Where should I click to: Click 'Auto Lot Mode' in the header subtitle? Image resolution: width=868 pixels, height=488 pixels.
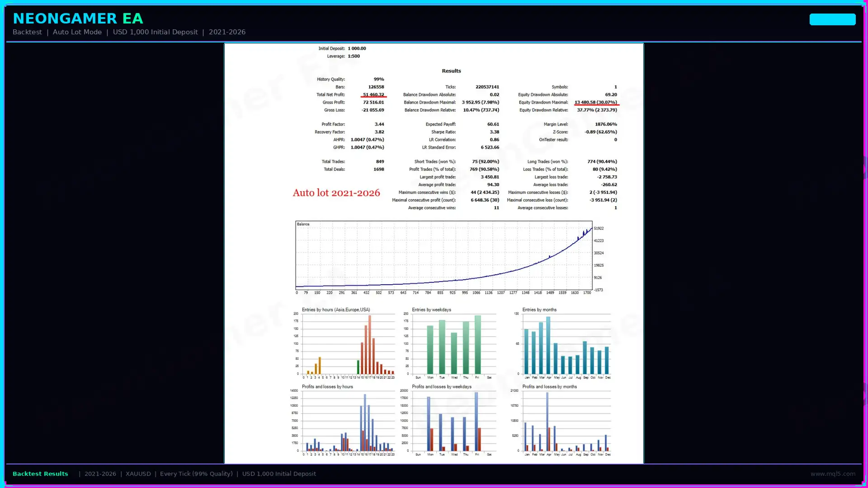pos(77,32)
